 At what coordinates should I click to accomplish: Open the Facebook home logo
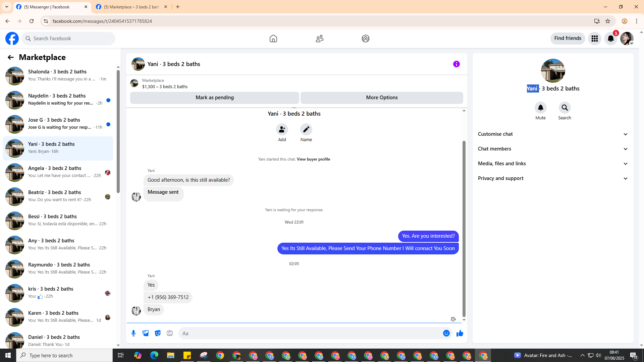pyautogui.click(x=12, y=39)
